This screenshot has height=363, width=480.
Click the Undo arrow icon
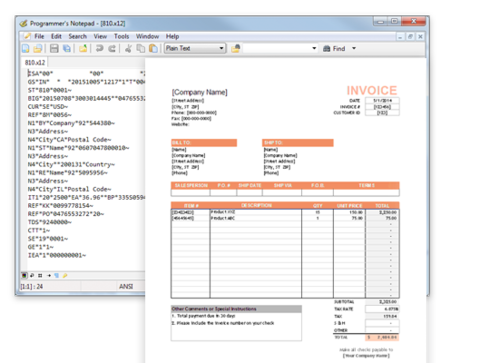pos(99,49)
